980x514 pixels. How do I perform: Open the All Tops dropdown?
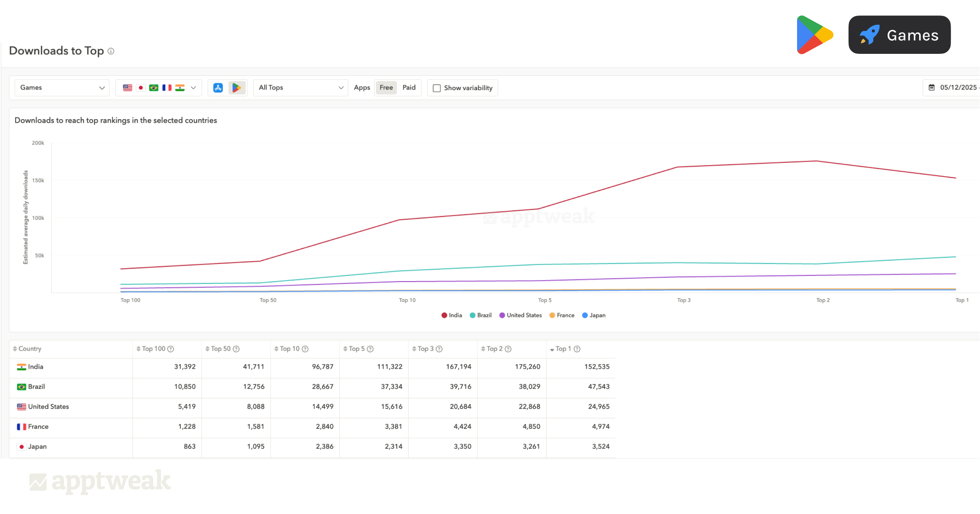[301, 88]
